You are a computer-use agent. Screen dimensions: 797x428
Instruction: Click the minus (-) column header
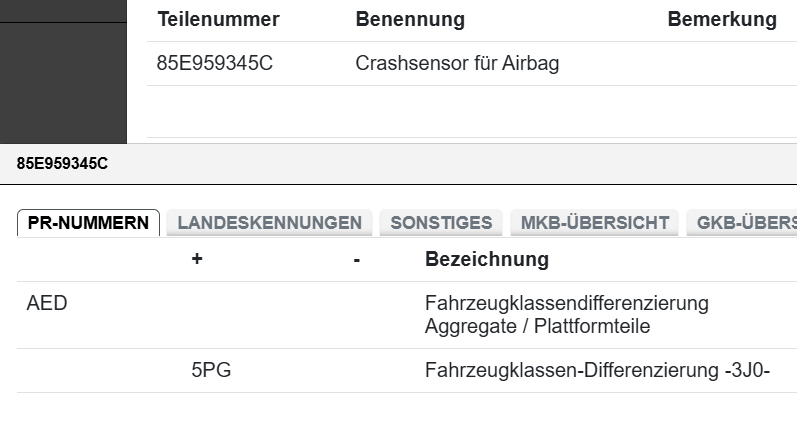pyautogui.click(x=357, y=260)
